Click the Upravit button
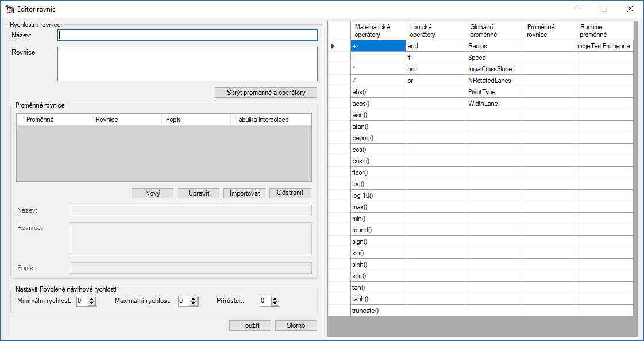This screenshot has width=644, height=341. pos(198,193)
